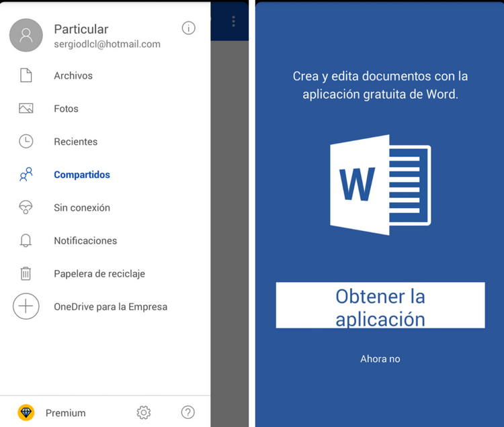The width and height of the screenshot is (504, 427).
Task: Show Recientes files
Action: pos(106,142)
